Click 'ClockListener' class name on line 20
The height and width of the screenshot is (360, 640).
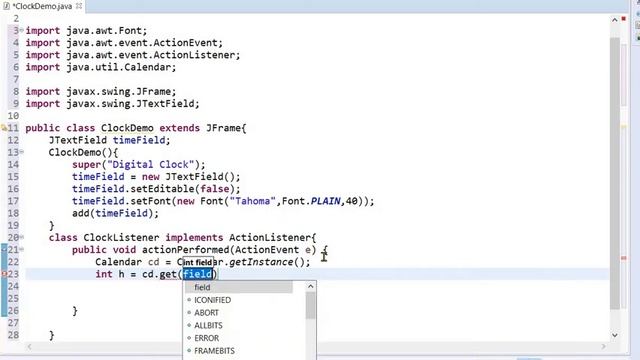click(x=121, y=237)
